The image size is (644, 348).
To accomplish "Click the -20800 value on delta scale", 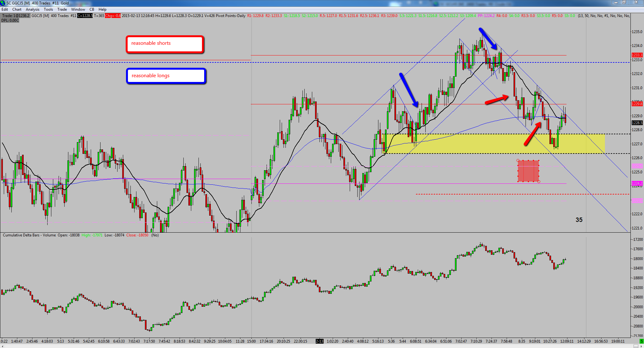I will click(x=637, y=326).
